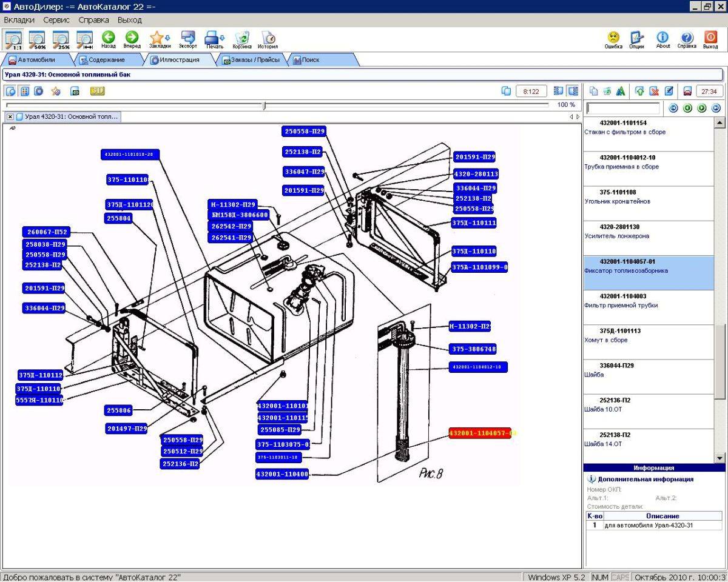This screenshot has height=582, width=728.
Task: Select part 432001-1104003 Фильтр приемной трубки
Action: [x=649, y=307]
